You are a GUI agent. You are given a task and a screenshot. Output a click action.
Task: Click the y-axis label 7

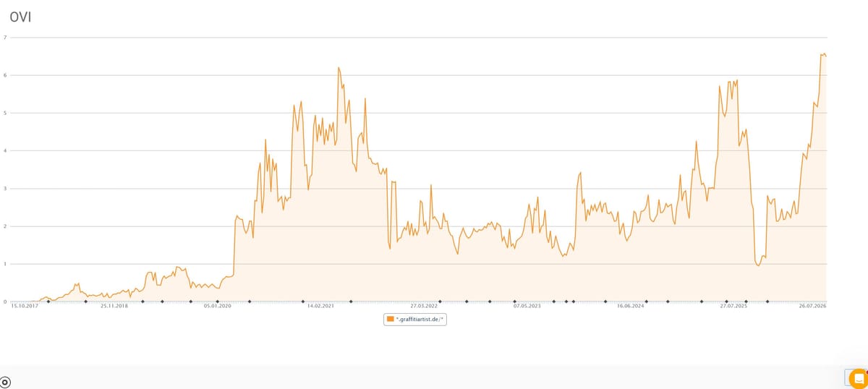coord(6,38)
